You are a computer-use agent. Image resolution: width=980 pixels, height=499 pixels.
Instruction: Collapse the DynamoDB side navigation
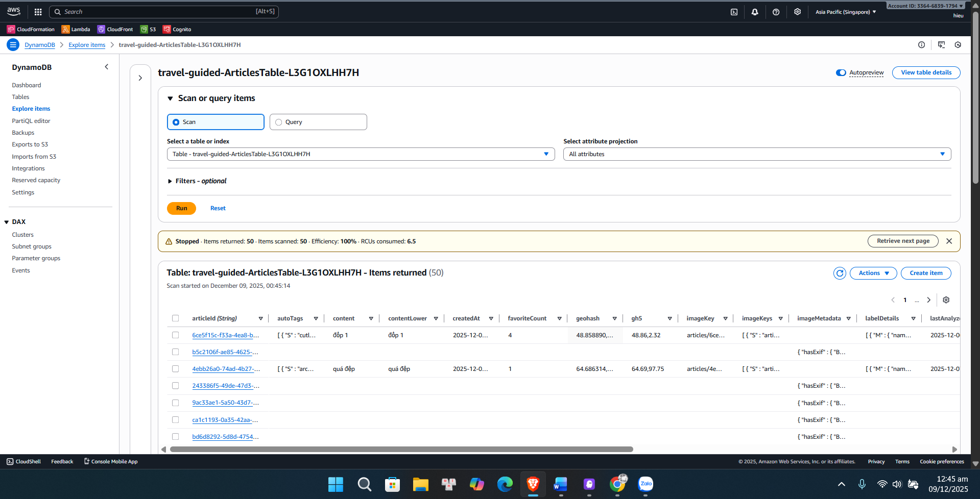click(x=106, y=67)
